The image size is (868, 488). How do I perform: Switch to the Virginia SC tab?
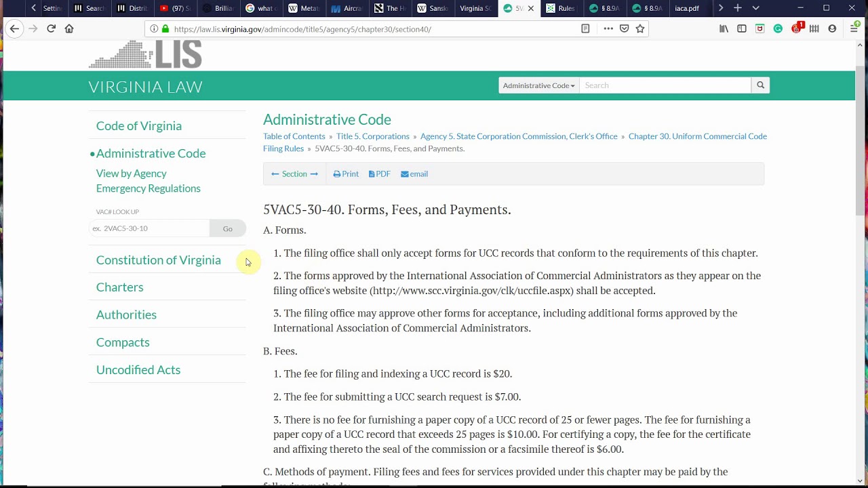pyautogui.click(x=475, y=8)
